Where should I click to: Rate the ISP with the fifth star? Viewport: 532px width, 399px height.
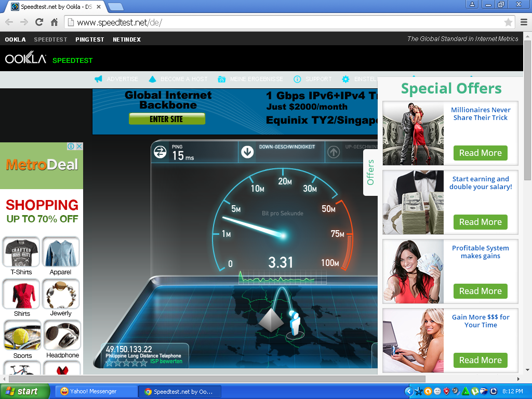(x=144, y=363)
